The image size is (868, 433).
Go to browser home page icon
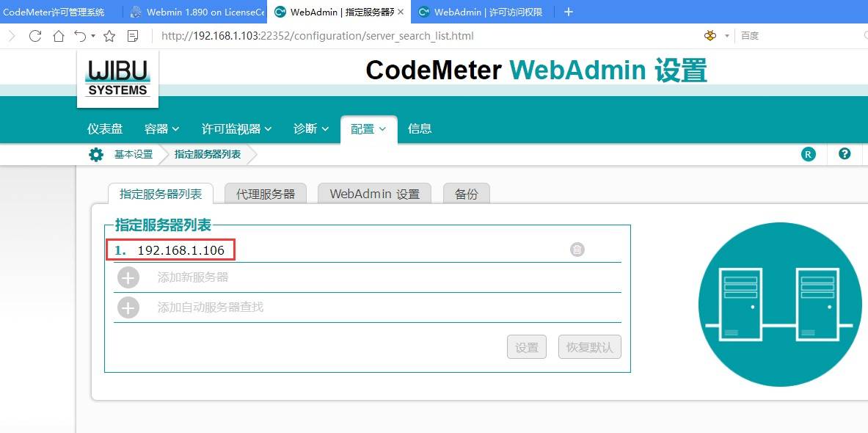pyautogui.click(x=58, y=36)
